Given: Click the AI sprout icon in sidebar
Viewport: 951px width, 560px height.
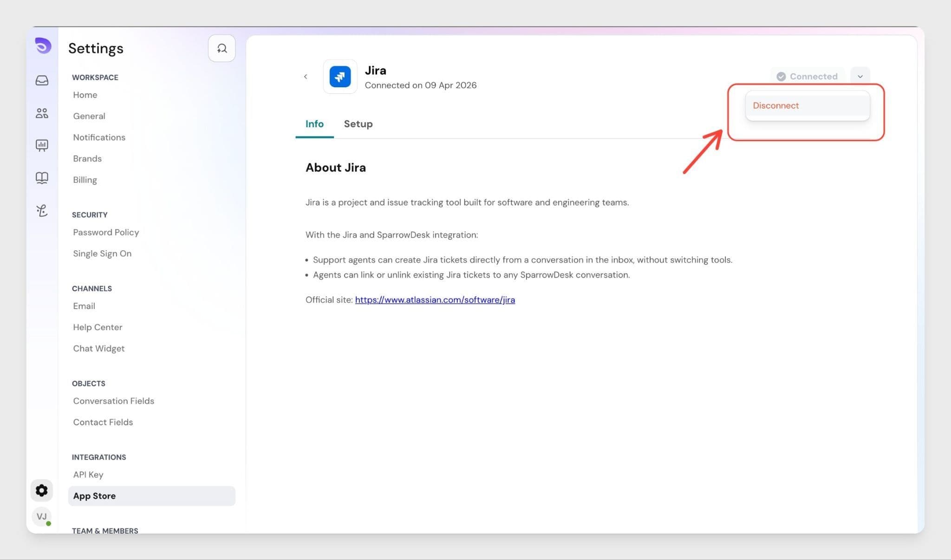Looking at the screenshot, I should click(x=42, y=211).
